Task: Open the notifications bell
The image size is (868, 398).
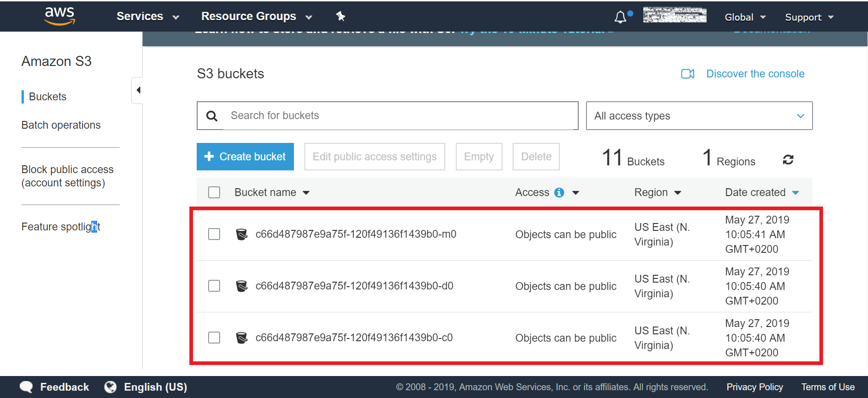Action: [x=620, y=17]
